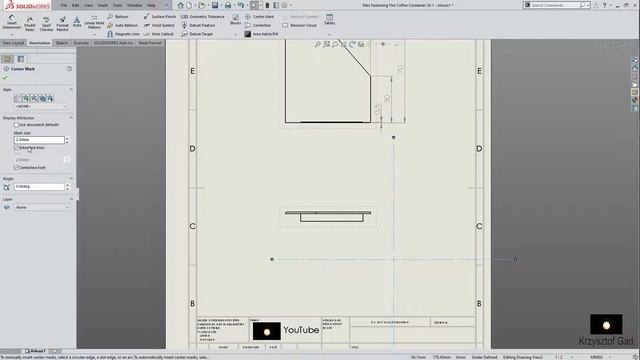640x360 pixels.
Task: Collapse the Angle section
Action: point(71,178)
